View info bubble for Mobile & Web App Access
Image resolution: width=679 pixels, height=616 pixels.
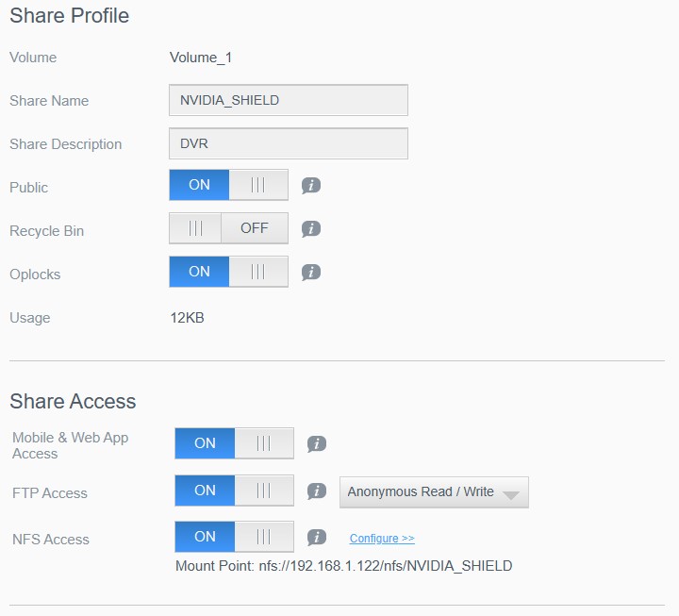(x=317, y=443)
